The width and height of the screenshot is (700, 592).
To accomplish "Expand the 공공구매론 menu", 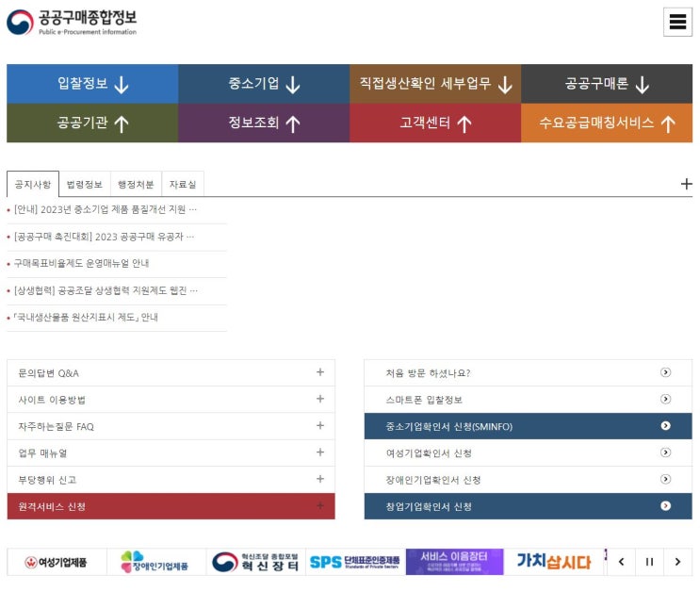I will tap(607, 84).
